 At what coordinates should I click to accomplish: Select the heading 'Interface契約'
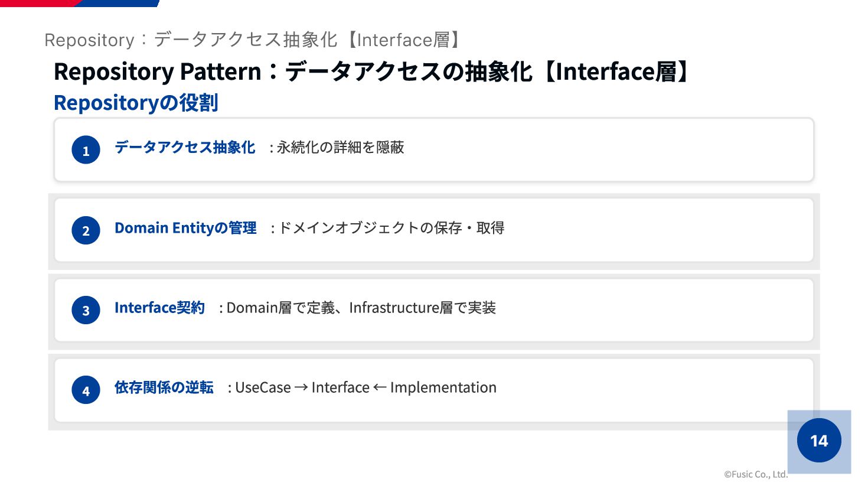(x=159, y=308)
